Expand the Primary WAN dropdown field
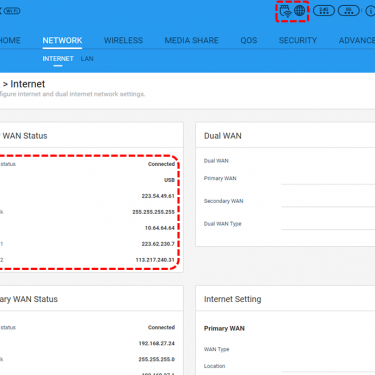 click(328, 179)
